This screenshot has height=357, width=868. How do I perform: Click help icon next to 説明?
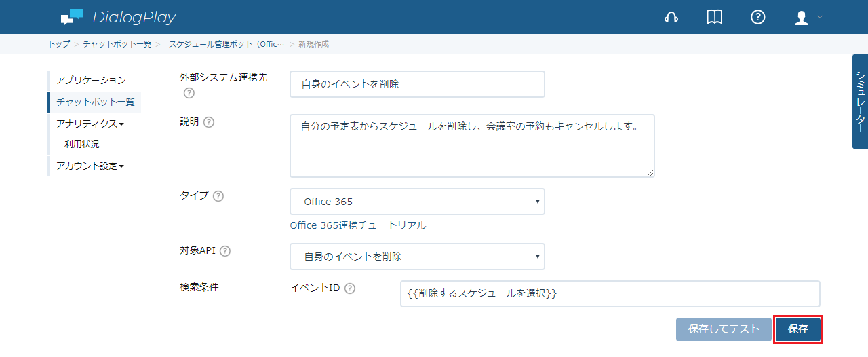209,122
